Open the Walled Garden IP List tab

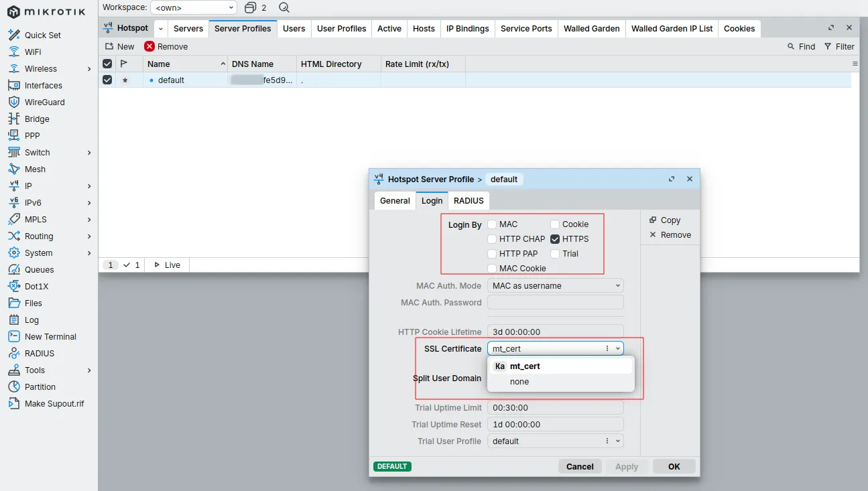[672, 29]
